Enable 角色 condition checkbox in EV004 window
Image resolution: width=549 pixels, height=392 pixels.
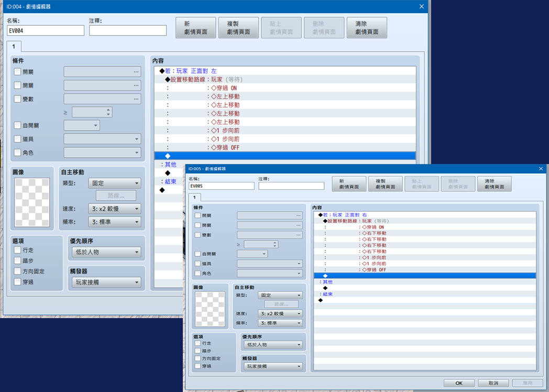(17, 153)
